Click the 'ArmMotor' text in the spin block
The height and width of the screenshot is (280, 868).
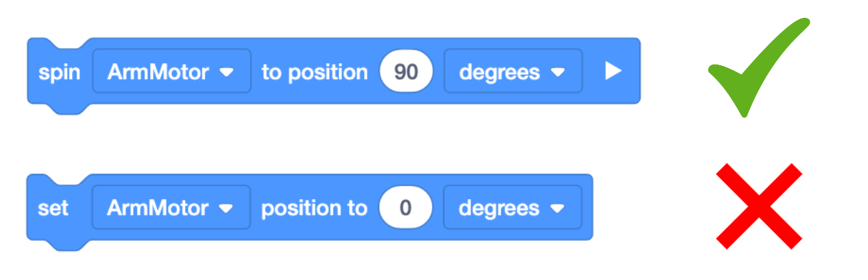point(158,72)
